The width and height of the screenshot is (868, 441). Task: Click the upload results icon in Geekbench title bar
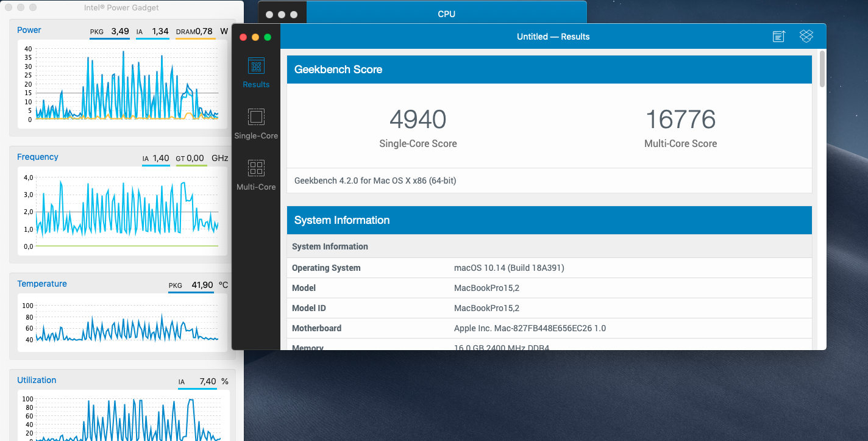coord(779,37)
